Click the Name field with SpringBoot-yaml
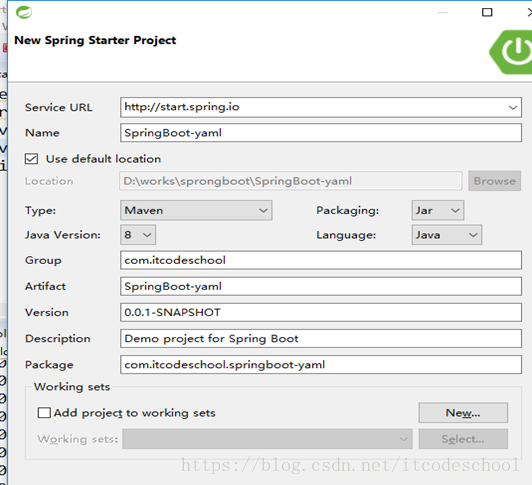This screenshot has width=532, height=485. click(x=321, y=133)
